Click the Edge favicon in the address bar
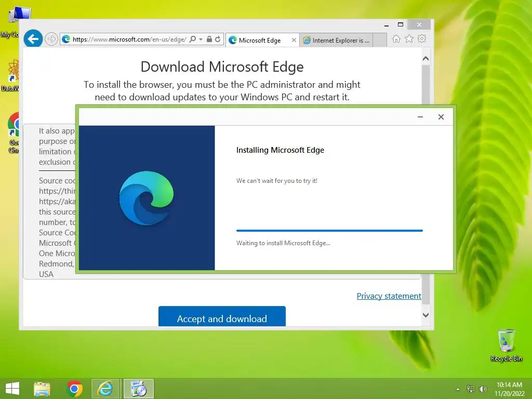This screenshot has height=399, width=532. (x=66, y=39)
